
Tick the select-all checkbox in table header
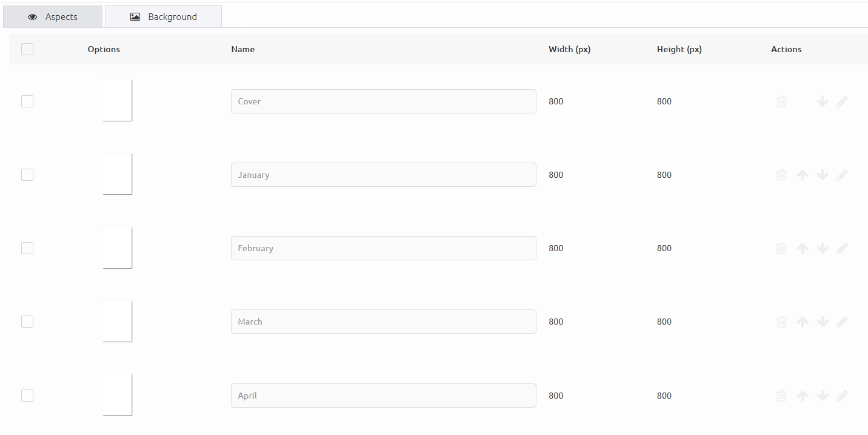coord(27,49)
